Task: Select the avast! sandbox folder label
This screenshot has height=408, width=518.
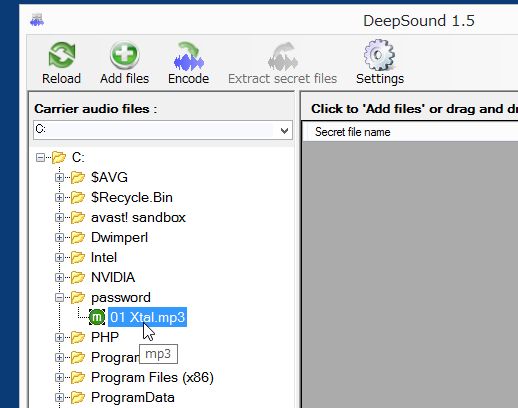Action: coord(138,217)
